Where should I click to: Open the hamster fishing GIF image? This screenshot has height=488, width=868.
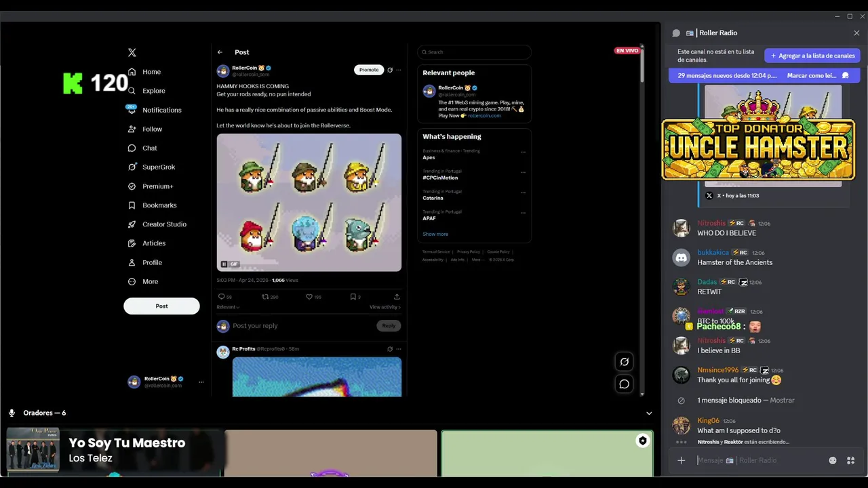click(309, 202)
